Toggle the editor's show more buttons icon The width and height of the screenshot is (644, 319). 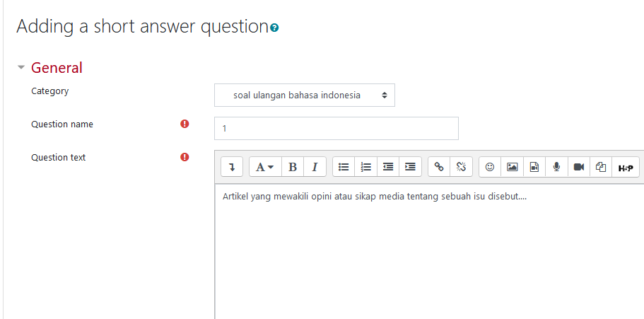tap(232, 167)
